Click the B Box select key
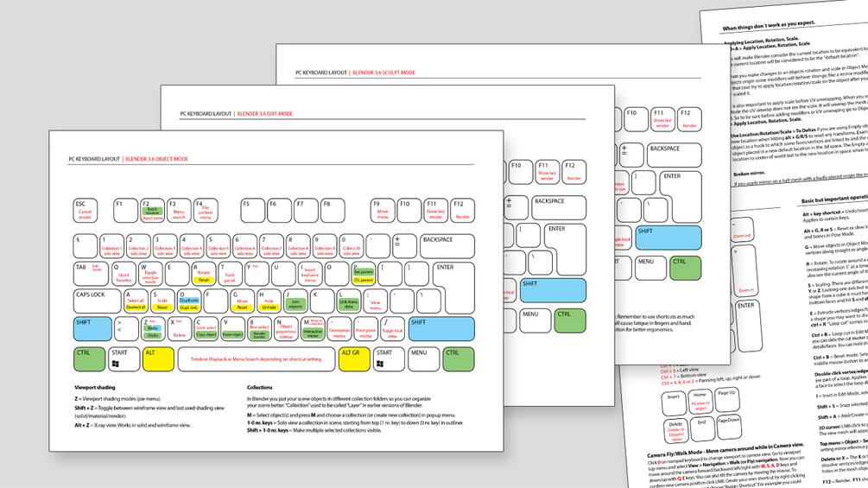This screenshot has width=868, height=488. pos(259,329)
